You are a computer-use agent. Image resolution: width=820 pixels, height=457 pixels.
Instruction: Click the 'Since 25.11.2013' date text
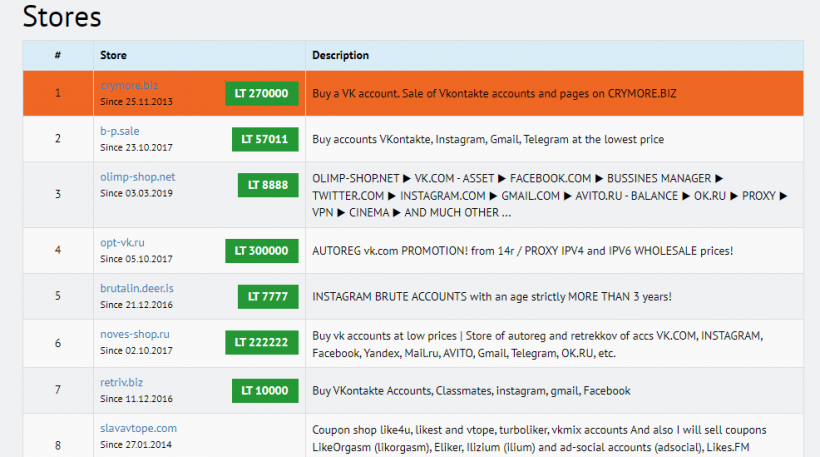136,101
